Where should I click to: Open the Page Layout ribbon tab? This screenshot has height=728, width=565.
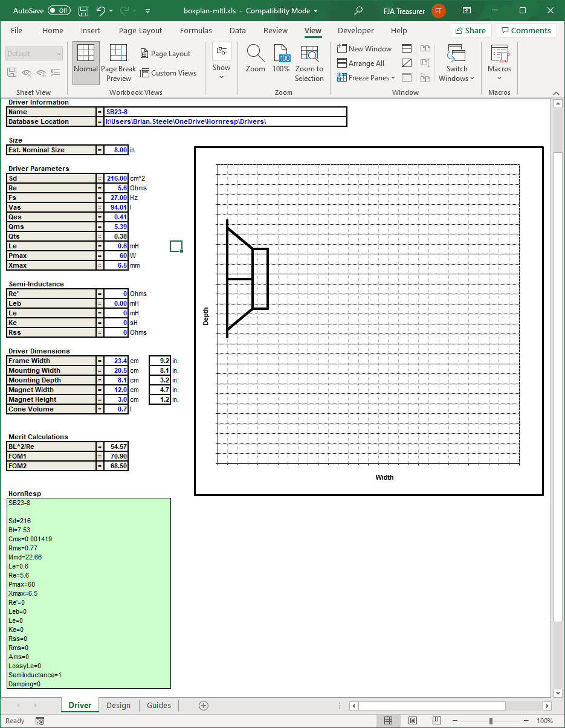point(140,30)
